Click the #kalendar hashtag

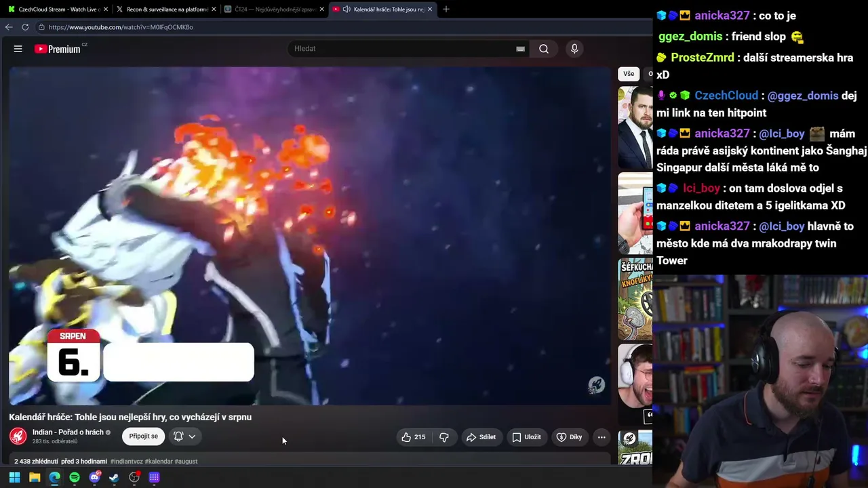[159, 462]
